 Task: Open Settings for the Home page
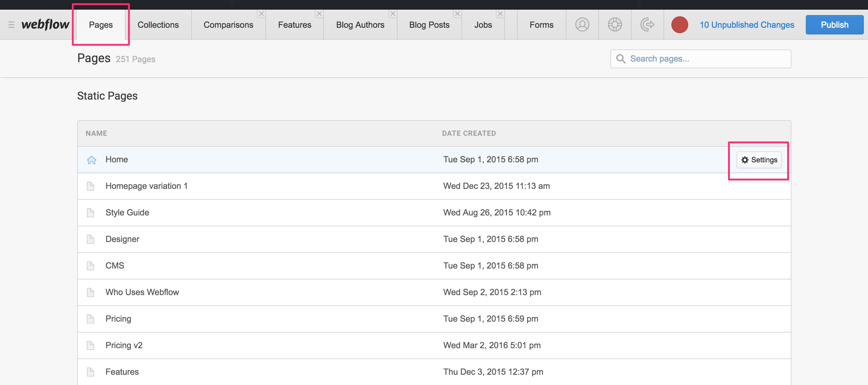pyautogui.click(x=759, y=160)
